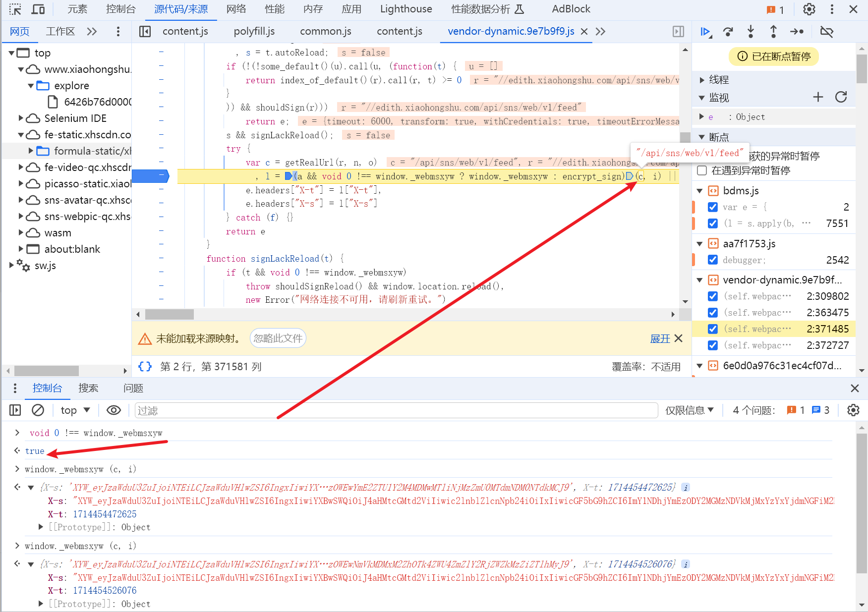This screenshot has width=868, height=612.
Task: Open the log level dropdown 仅限信息
Action: click(x=690, y=410)
